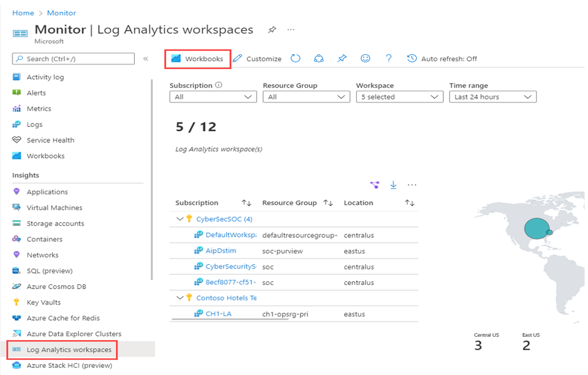Screen dimensions: 588x375
Task: Open the CyberSecurityS workspace link
Action: pyautogui.click(x=231, y=266)
